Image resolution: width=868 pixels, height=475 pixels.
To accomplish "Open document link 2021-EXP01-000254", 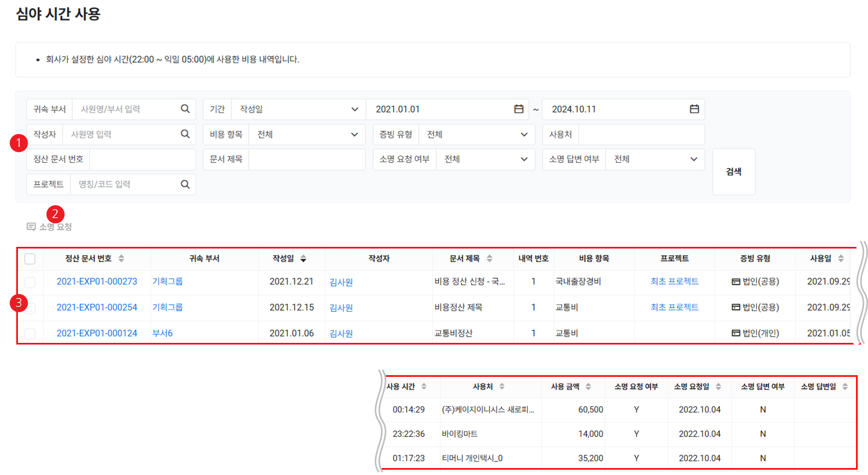I will point(97,307).
